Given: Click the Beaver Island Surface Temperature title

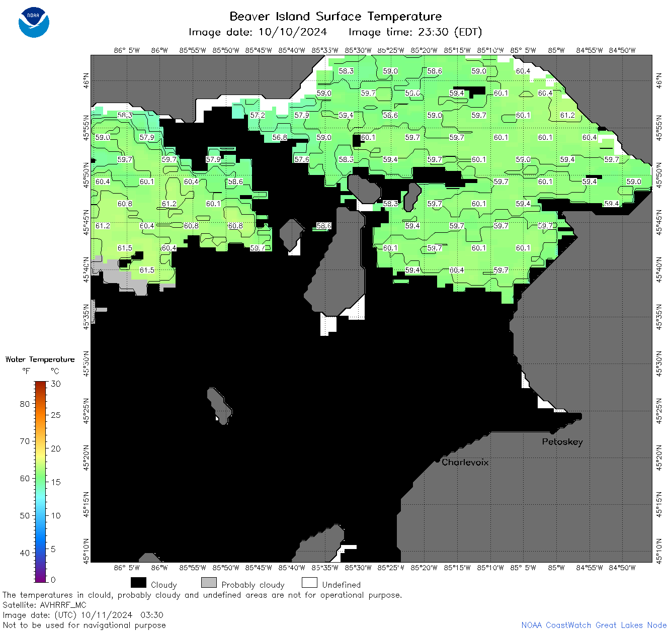Looking at the screenshot, I should click(x=335, y=17).
